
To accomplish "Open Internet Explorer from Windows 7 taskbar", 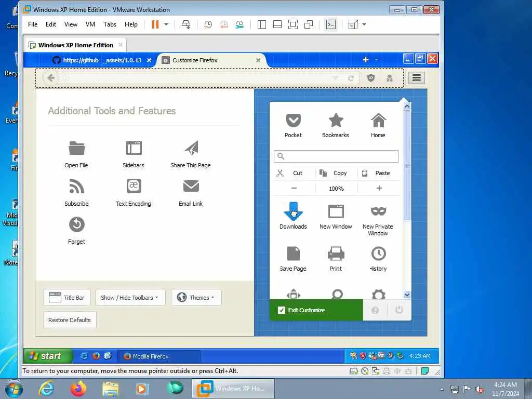I will point(46,389).
